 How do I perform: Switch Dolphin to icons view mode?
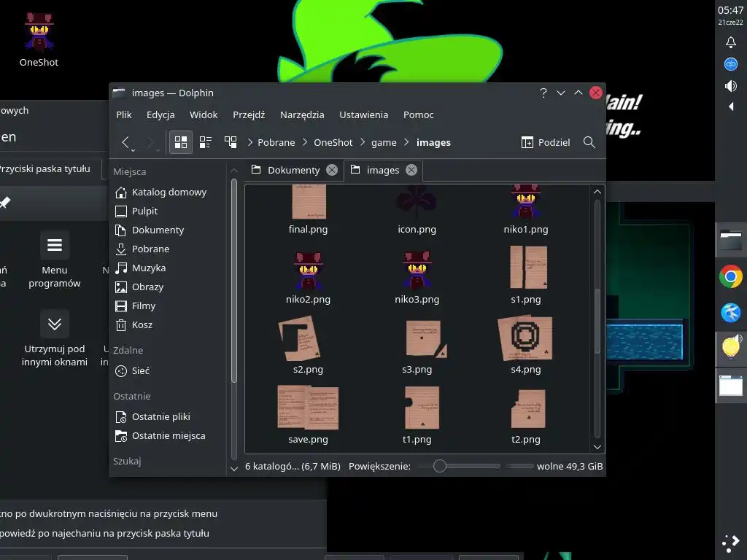181,142
